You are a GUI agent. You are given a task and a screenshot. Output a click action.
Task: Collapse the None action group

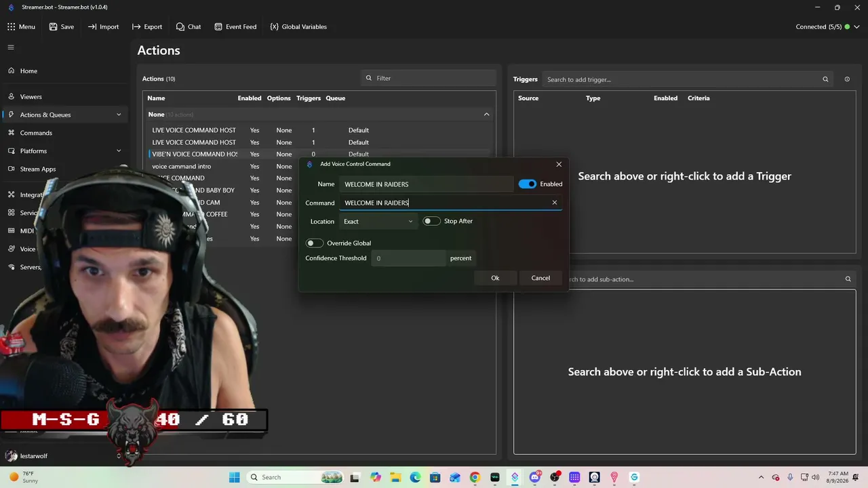tap(486, 115)
